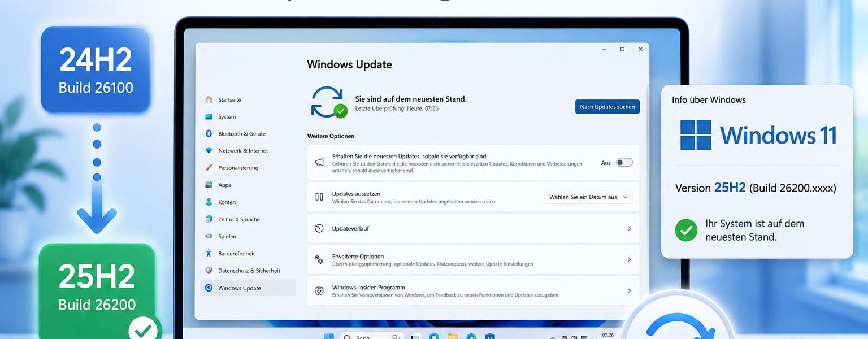Open the Windows Start button on taskbar
This screenshot has height=339, width=868.
(329, 336)
